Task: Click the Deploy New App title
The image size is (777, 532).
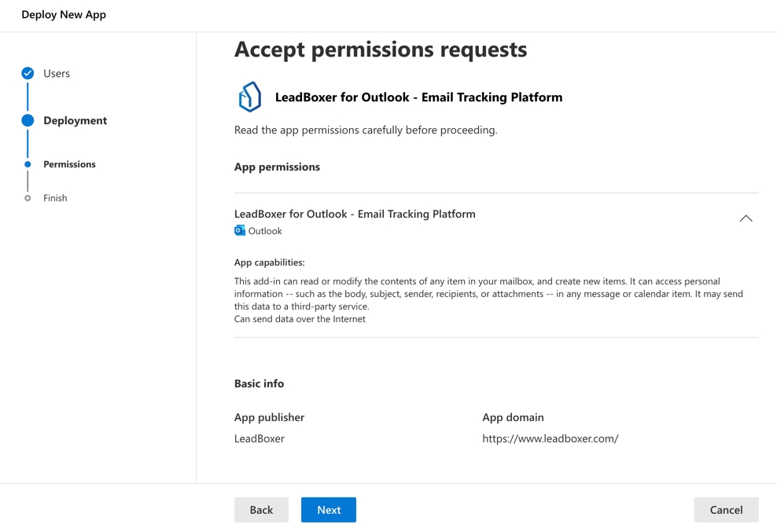Action: (x=64, y=15)
